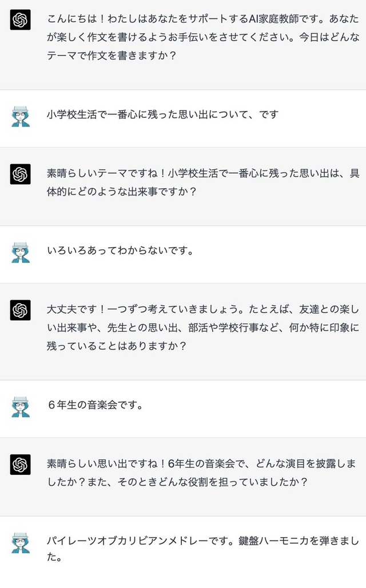Click the line 残っていることはありますか？
Viewport: 366px width, 588px height.
[117, 345]
